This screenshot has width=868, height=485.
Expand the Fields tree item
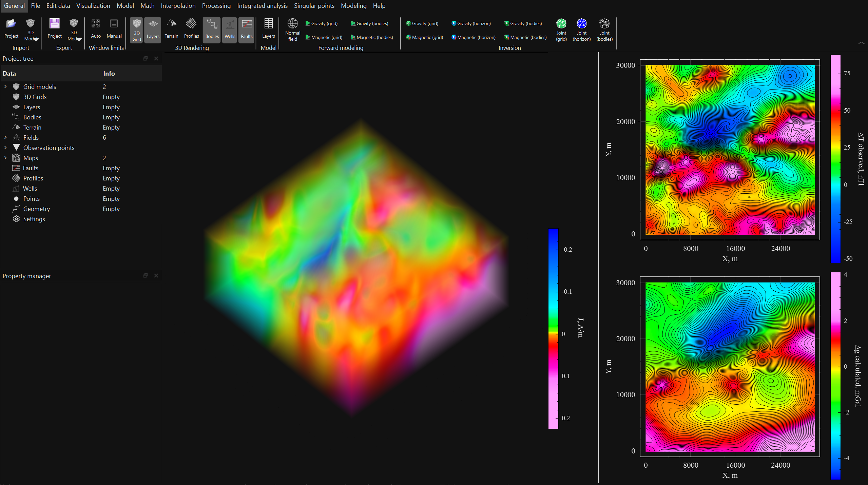(x=5, y=137)
